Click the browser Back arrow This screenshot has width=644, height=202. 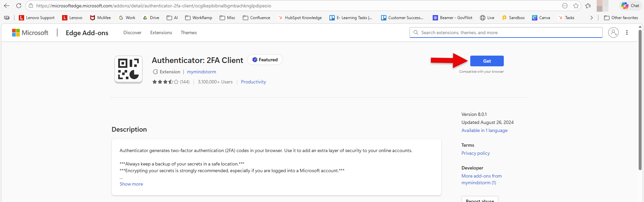pos(7,6)
